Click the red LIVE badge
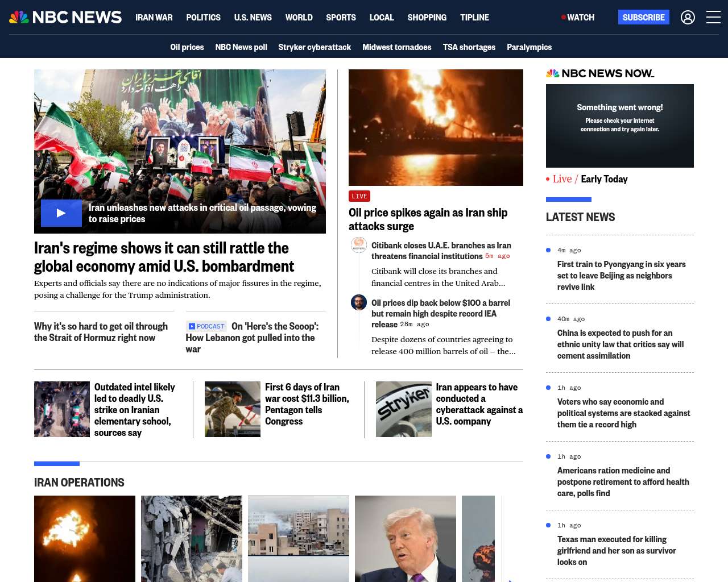Screen dimensions: 728x582 coord(359,196)
